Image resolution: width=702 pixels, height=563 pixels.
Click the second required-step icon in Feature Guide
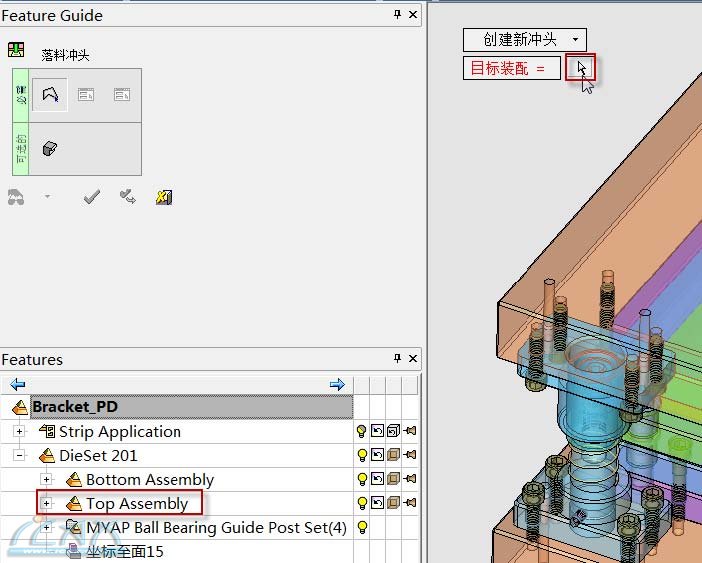86,95
